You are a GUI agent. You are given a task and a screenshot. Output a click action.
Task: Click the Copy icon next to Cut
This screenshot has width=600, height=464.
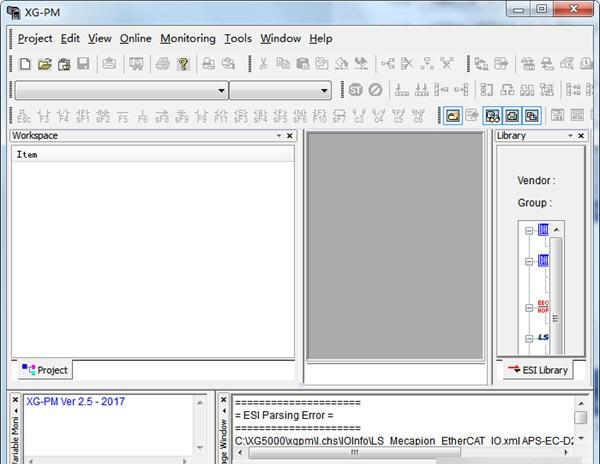(283, 64)
